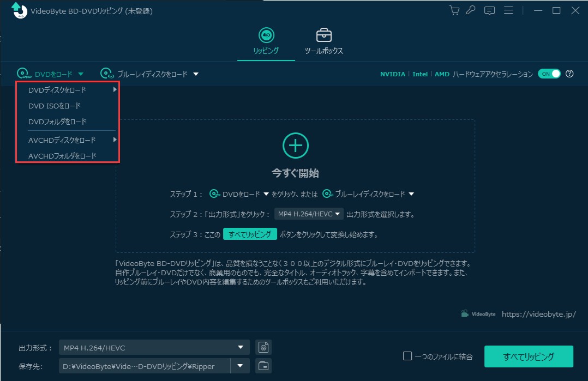Click the hardware acceleration help icon
Image resolution: width=588 pixels, height=381 pixels.
(569, 74)
